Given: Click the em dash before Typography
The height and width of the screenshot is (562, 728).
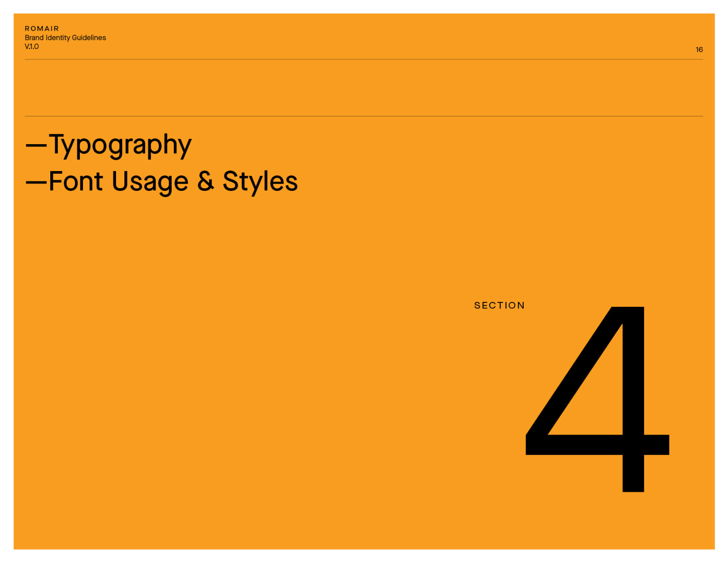Looking at the screenshot, I should click(36, 145).
